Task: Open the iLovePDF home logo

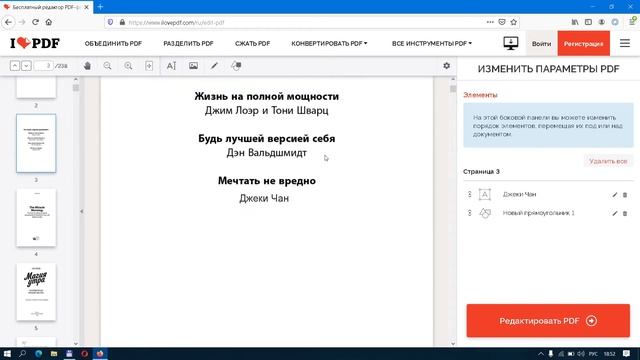Action: coord(35,43)
